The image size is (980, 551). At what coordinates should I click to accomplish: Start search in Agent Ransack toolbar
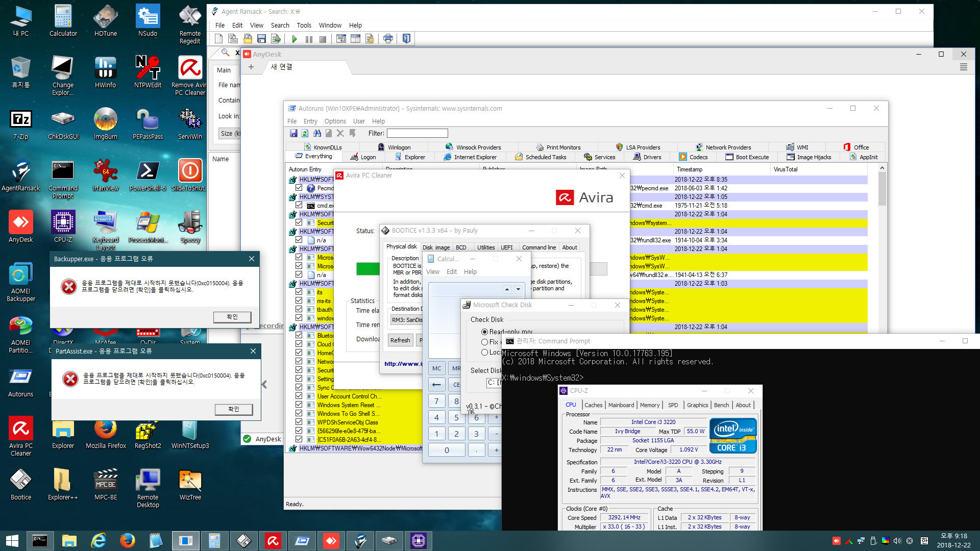(x=295, y=39)
